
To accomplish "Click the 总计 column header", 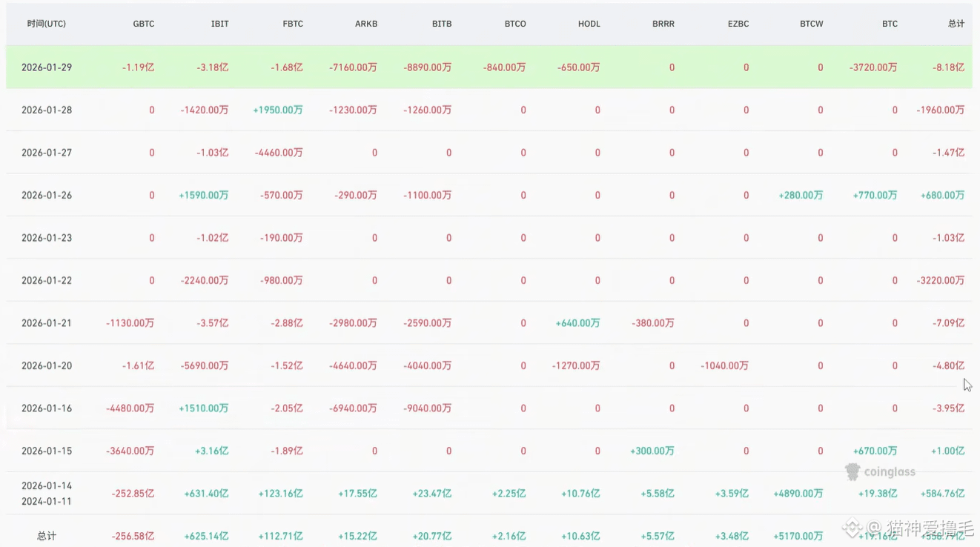I will click(x=956, y=24).
